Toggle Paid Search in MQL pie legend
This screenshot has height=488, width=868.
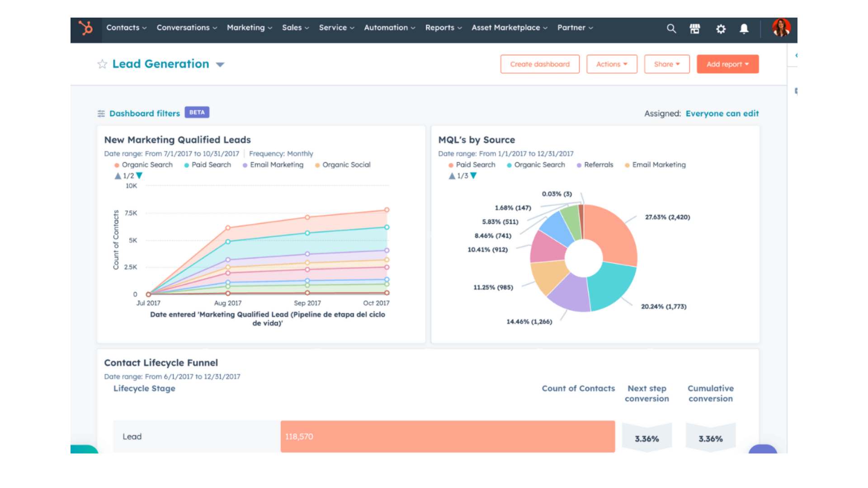(475, 165)
